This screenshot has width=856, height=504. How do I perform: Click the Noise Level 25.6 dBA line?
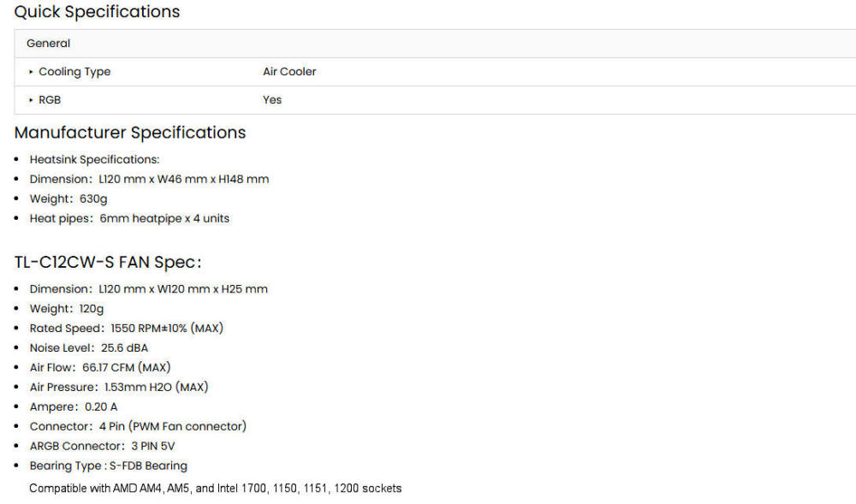88,348
